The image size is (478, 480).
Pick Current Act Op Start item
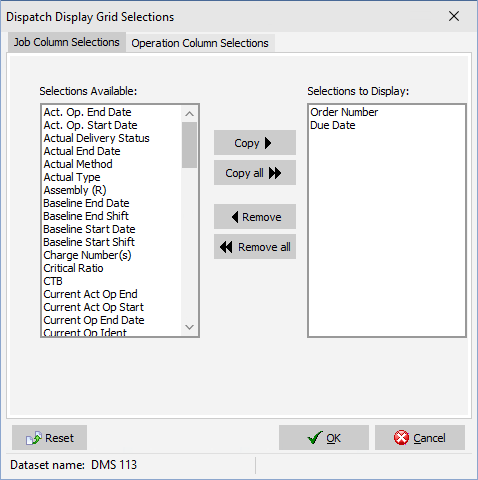tap(94, 307)
